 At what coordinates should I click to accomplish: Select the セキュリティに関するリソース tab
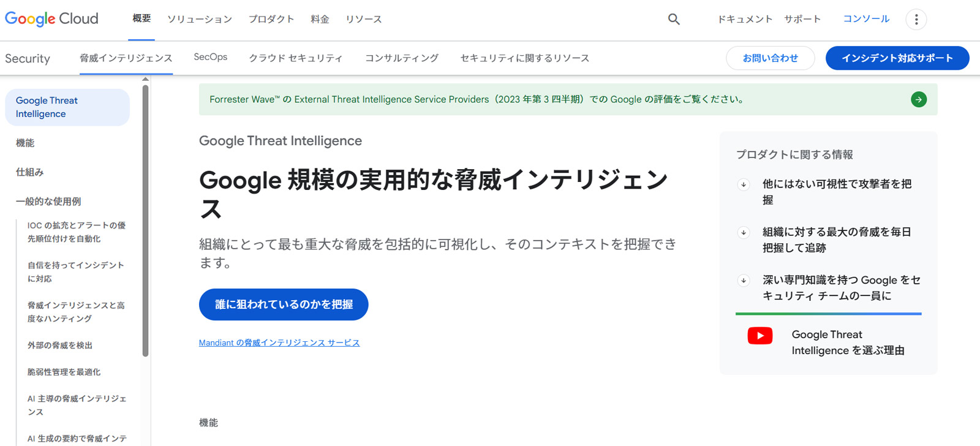tap(525, 58)
